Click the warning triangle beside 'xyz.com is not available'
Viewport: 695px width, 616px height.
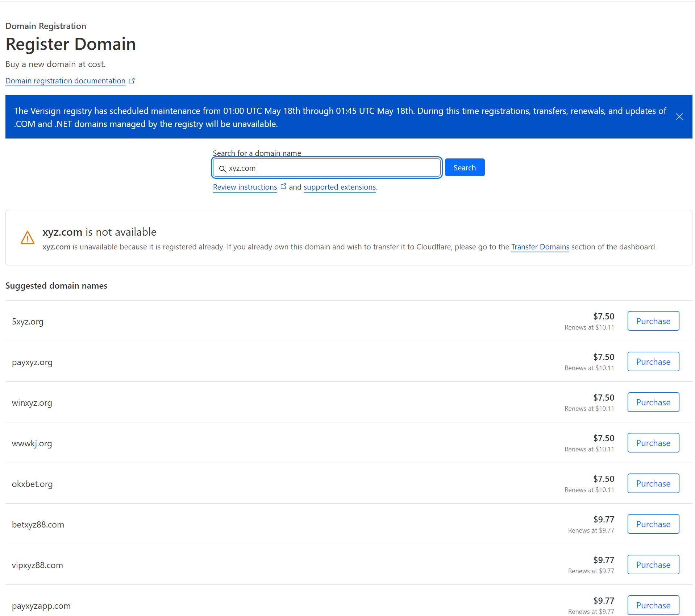coord(28,237)
